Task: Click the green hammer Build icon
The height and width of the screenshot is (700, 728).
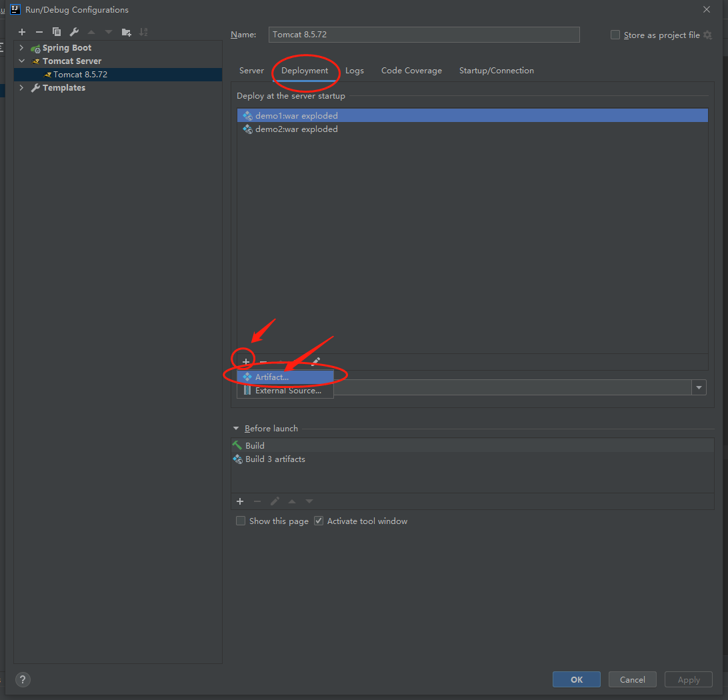Action: [237, 445]
